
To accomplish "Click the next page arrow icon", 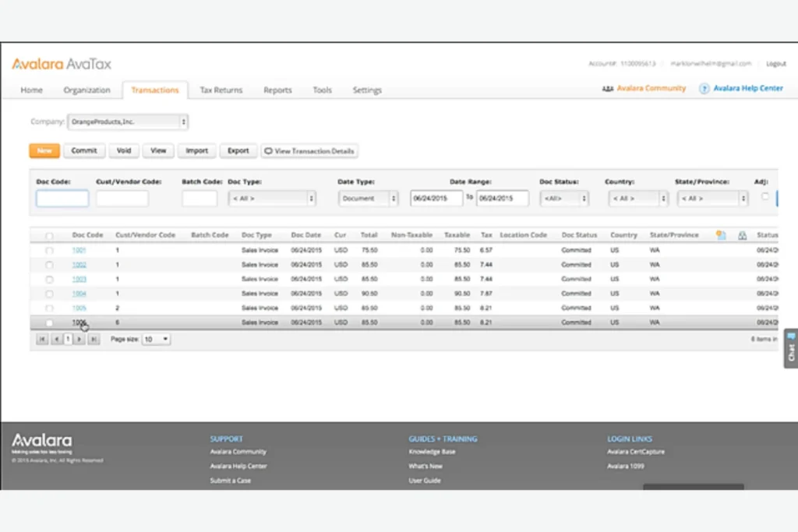I will point(79,340).
